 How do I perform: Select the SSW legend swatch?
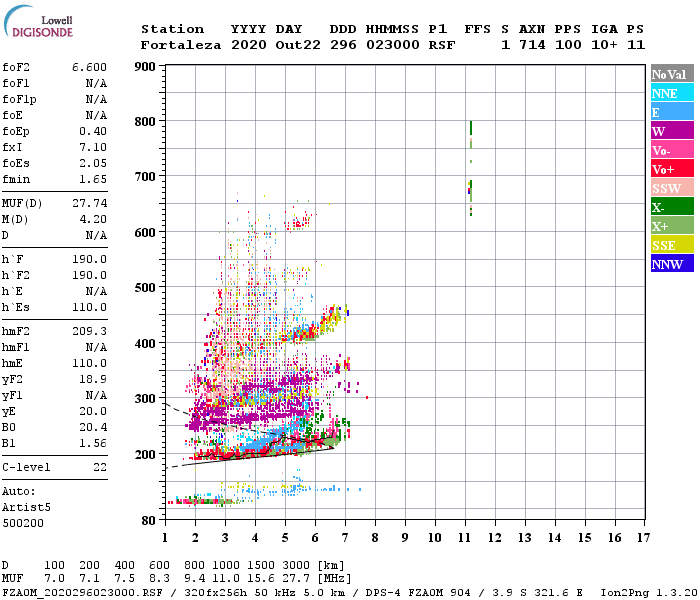(672, 188)
